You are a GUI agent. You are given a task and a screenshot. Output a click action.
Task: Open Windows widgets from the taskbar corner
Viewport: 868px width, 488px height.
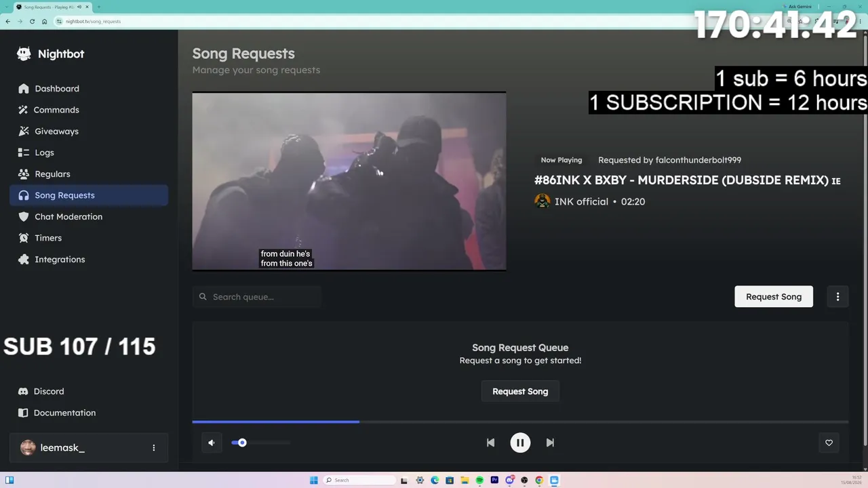tap(9, 480)
